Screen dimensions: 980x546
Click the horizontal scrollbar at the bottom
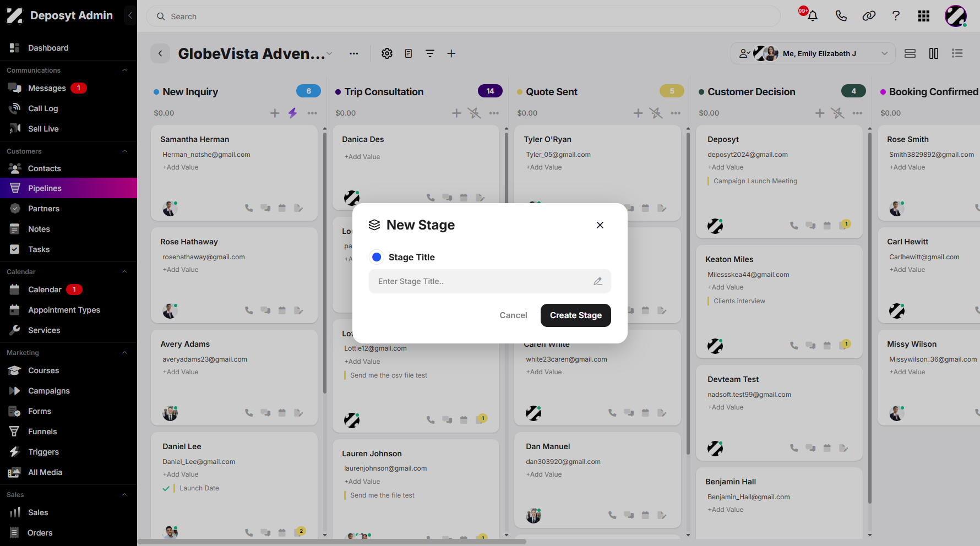click(332, 542)
